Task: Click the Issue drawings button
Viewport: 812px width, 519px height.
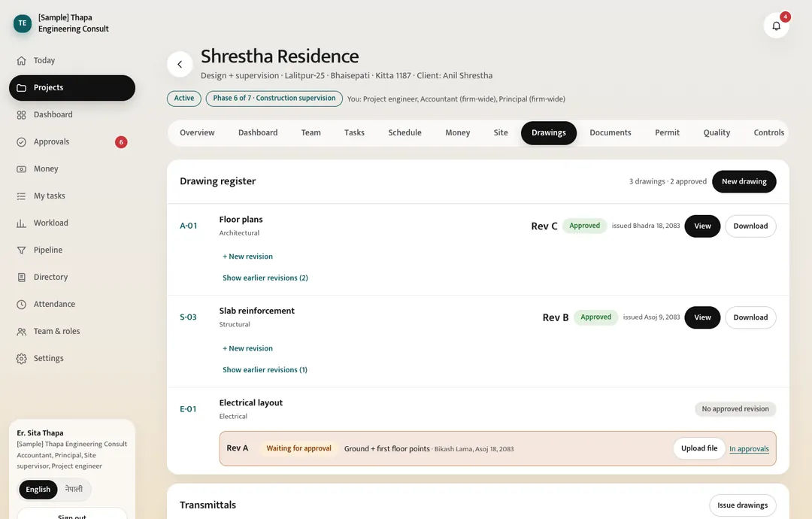Action: (743, 505)
